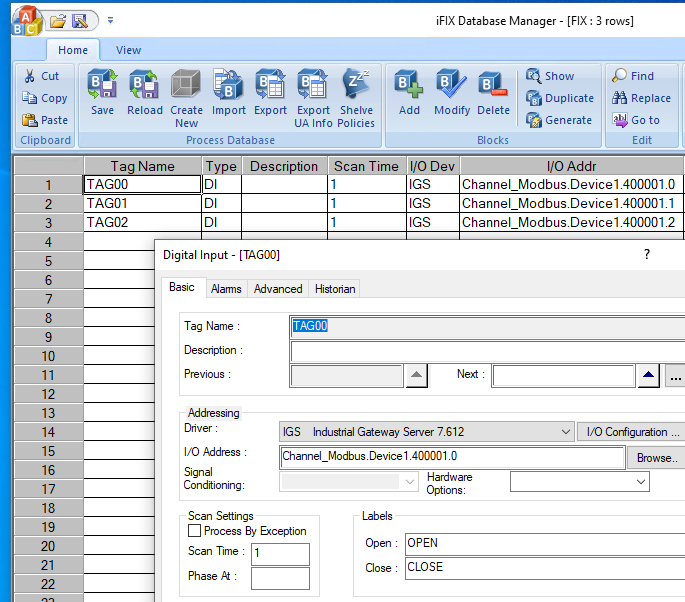Click I/O Addr column header
The width and height of the screenshot is (685, 602).
pyautogui.click(x=571, y=166)
